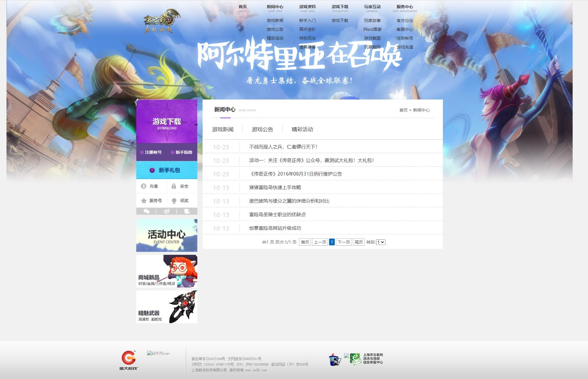Open 2016年08月31日例行维护公告 news item
The width and height of the screenshot is (588, 379).
click(x=295, y=174)
